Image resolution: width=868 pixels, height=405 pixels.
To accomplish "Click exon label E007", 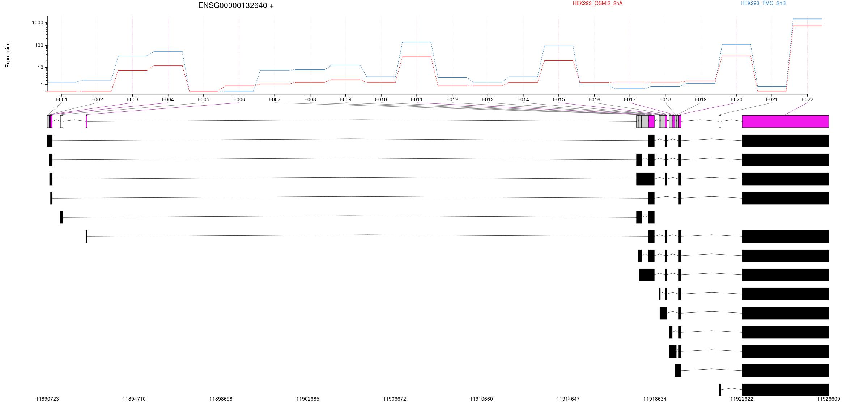I will coord(275,99).
